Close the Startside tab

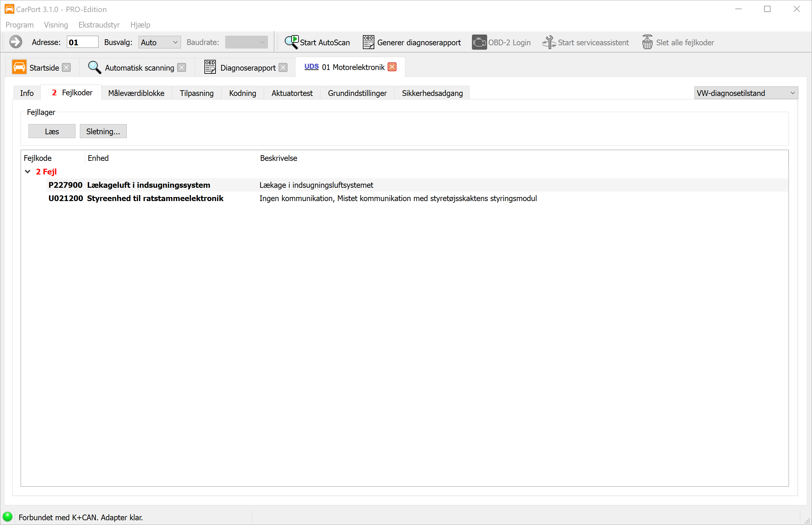pos(67,67)
